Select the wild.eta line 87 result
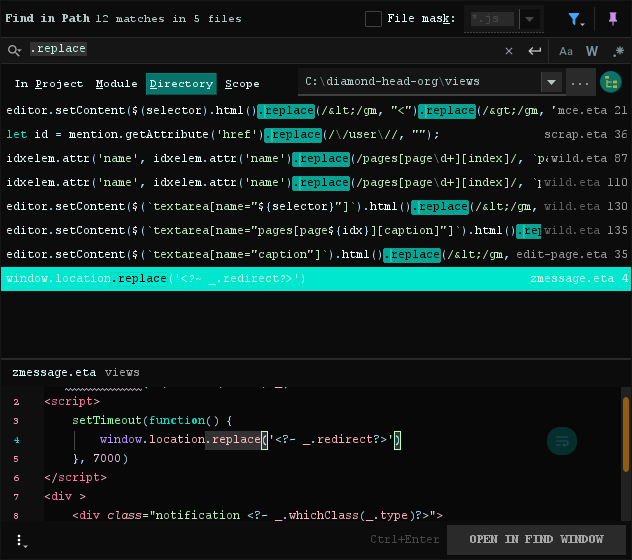Image resolution: width=632 pixels, height=560 pixels. coord(316,158)
